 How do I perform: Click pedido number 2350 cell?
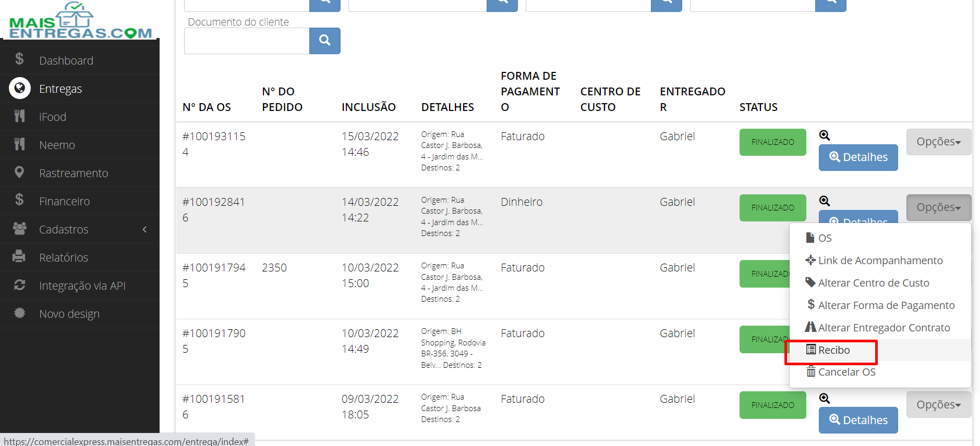tap(274, 268)
